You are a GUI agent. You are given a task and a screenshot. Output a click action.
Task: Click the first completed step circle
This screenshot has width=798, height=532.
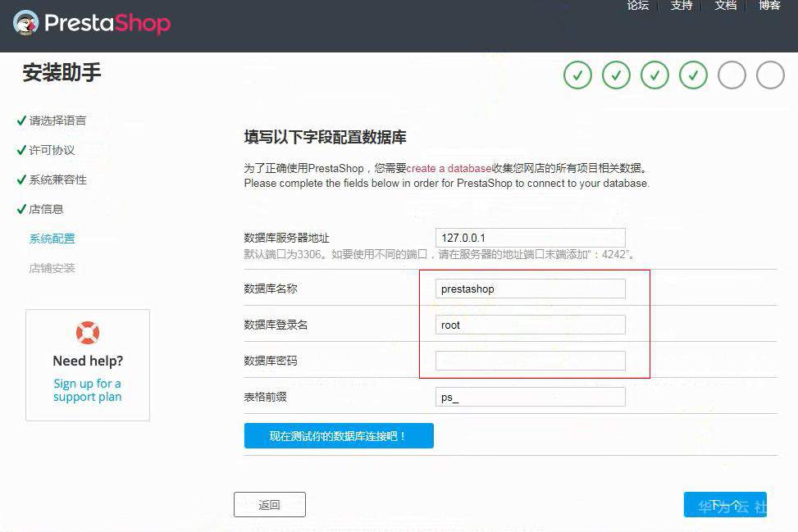577,75
